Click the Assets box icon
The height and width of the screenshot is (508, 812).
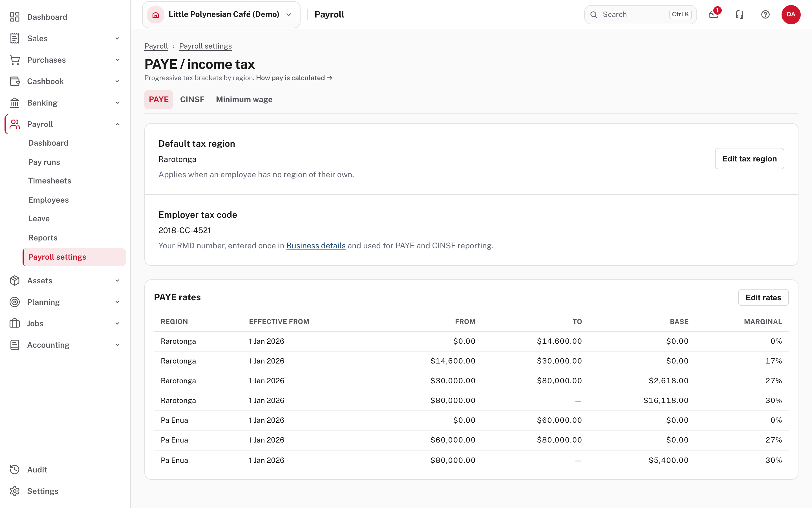(x=14, y=281)
